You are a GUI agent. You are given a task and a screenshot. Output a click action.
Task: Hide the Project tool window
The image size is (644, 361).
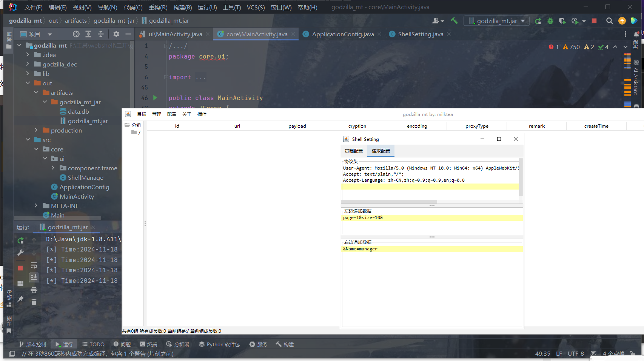(x=128, y=34)
